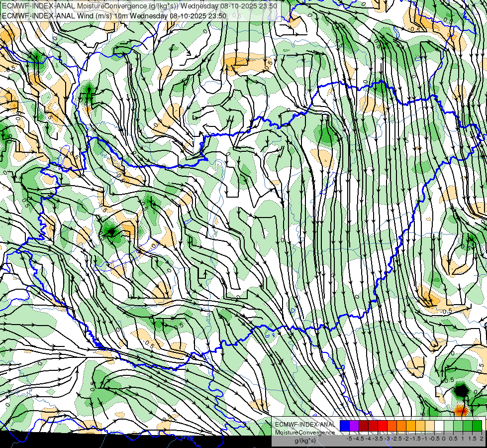The height and width of the screenshot is (448, 487).
Task: Click the legend unit 'g/(kg*s)'
Action: 305,441
